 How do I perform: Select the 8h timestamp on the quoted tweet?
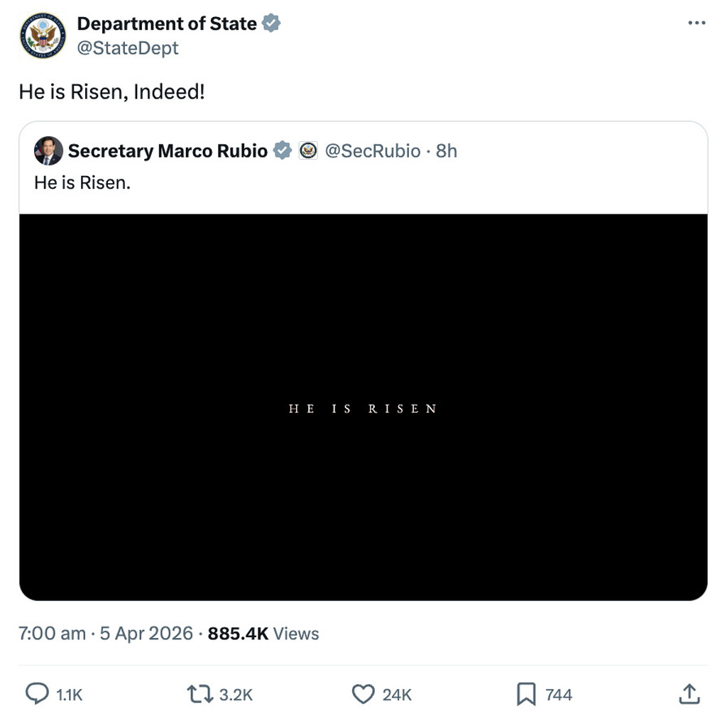tap(447, 150)
